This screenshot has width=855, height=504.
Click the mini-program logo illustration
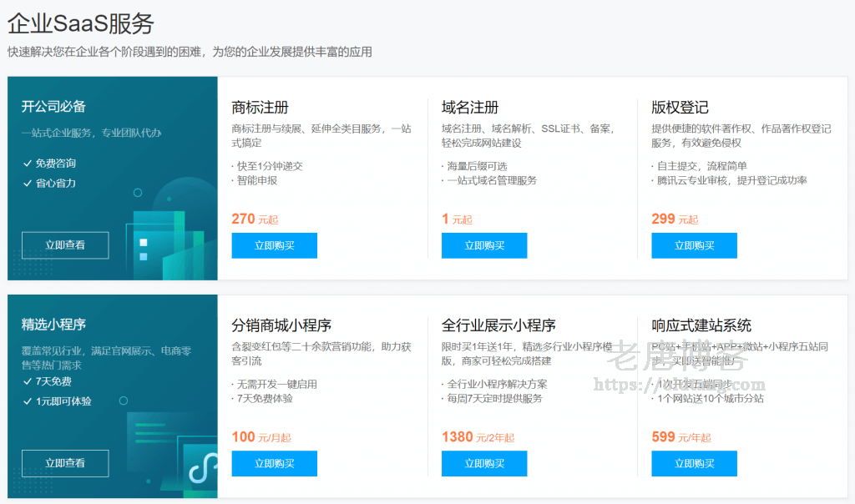click(x=200, y=467)
